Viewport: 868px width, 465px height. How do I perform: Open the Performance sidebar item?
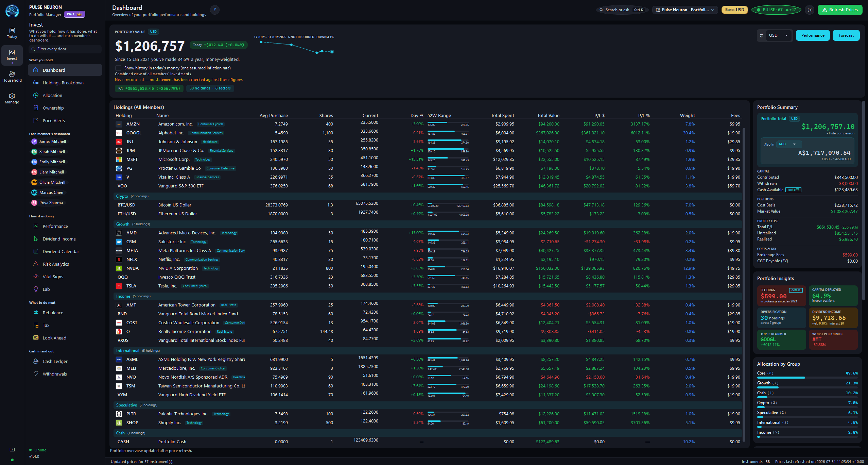[x=65, y=226]
